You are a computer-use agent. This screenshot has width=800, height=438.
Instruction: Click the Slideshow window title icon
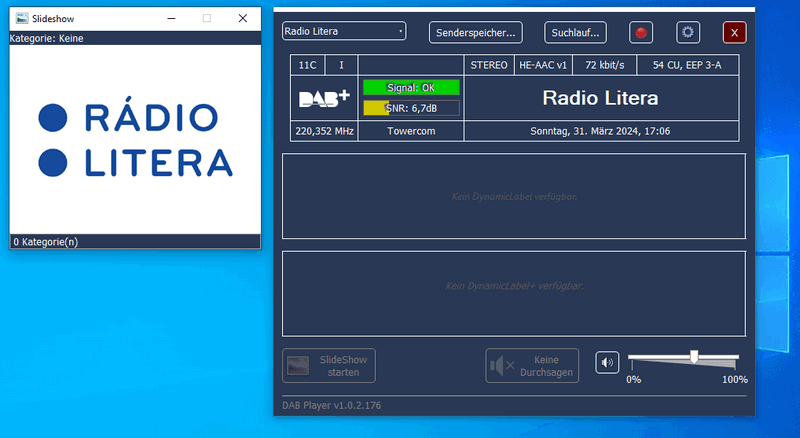(x=22, y=18)
